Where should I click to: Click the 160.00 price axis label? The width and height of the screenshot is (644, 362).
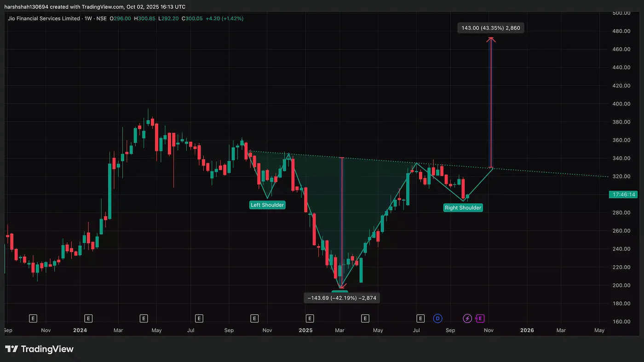coord(621,322)
